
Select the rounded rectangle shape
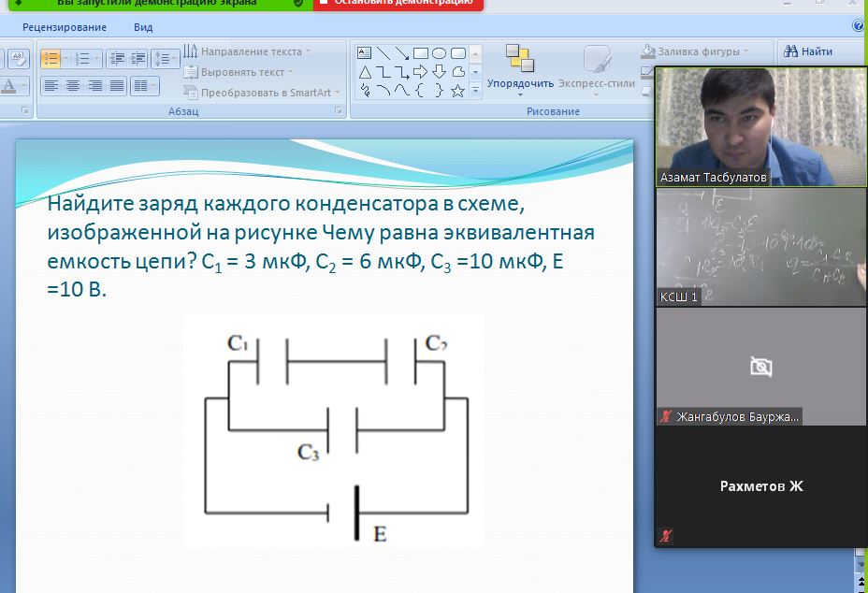point(457,53)
